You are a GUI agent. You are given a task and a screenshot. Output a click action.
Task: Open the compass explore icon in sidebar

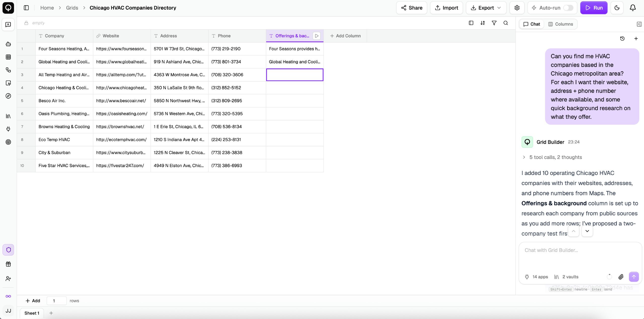coord(8,96)
